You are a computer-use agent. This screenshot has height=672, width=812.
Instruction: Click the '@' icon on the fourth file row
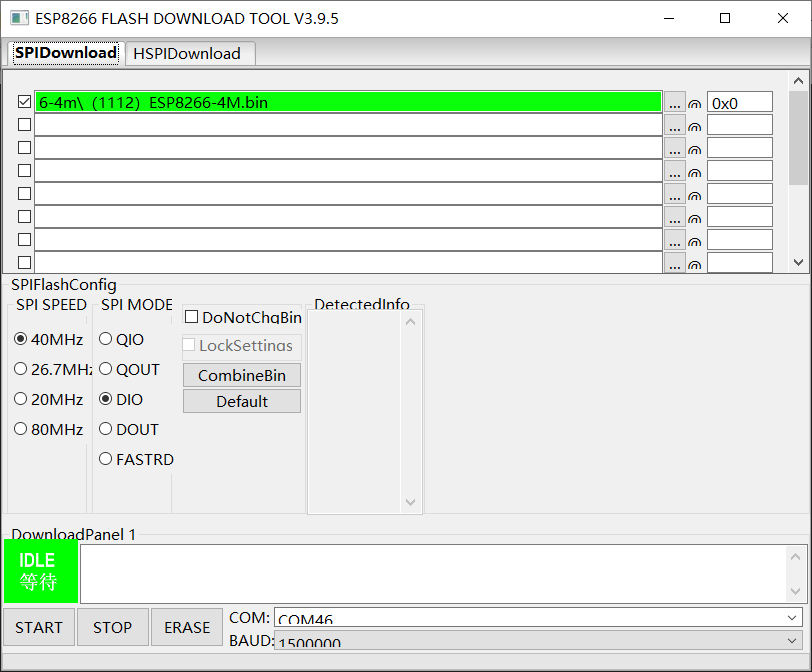coord(694,173)
